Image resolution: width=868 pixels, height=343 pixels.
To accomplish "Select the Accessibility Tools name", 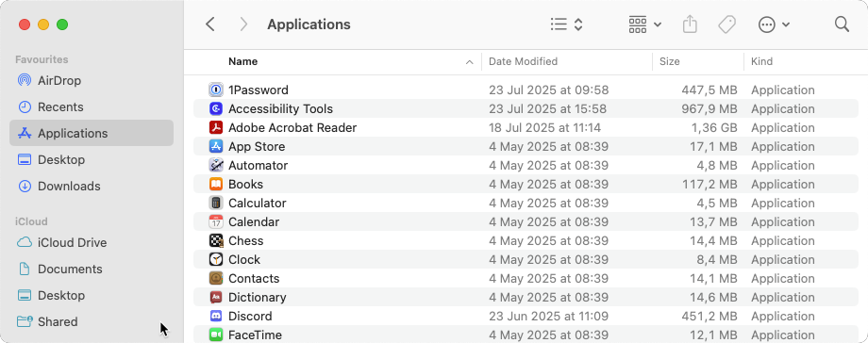I will (280, 109).
